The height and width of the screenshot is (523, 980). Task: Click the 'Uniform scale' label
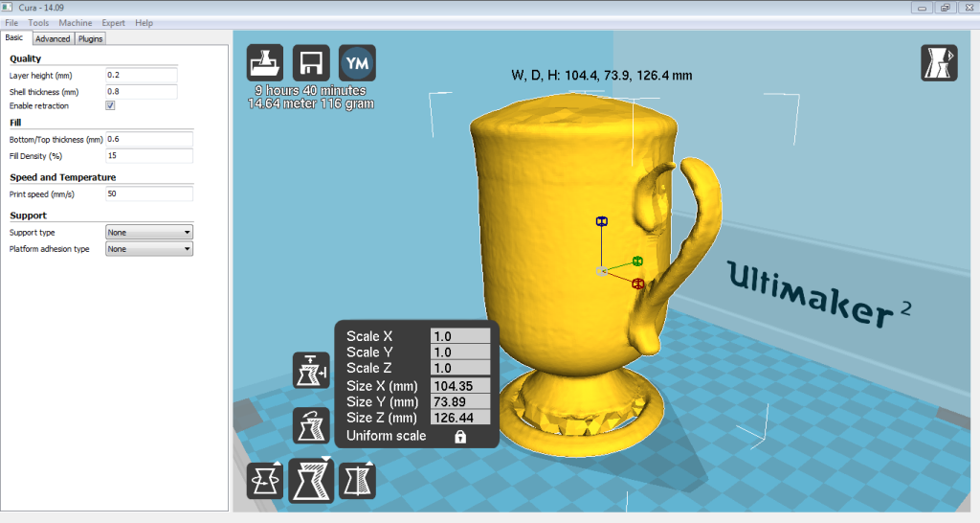pos(387,436)
